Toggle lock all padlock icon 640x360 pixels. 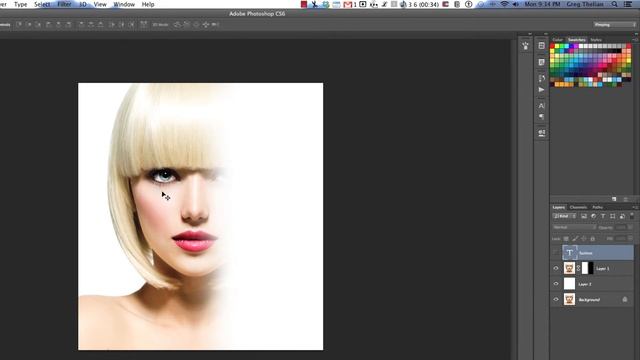point(593,238)
